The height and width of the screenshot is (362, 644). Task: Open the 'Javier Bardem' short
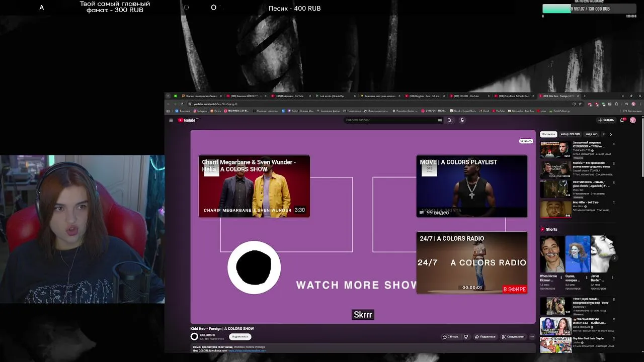click(x=603, y=254)
